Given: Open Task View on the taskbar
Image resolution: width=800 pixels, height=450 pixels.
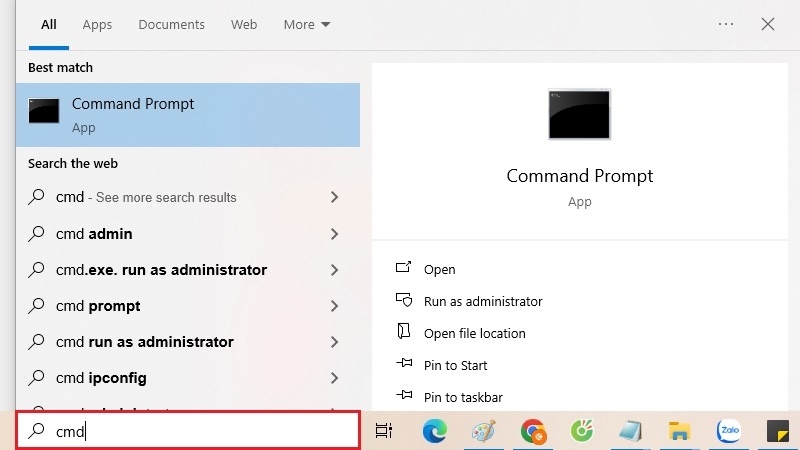Looking at the screenshot, I should tap(384, 431).
